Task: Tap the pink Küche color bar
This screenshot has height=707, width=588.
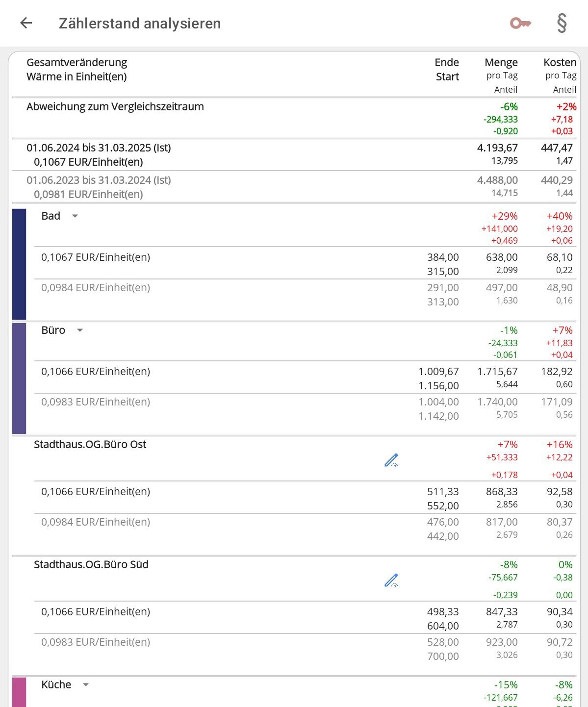Action: point(19,692)
